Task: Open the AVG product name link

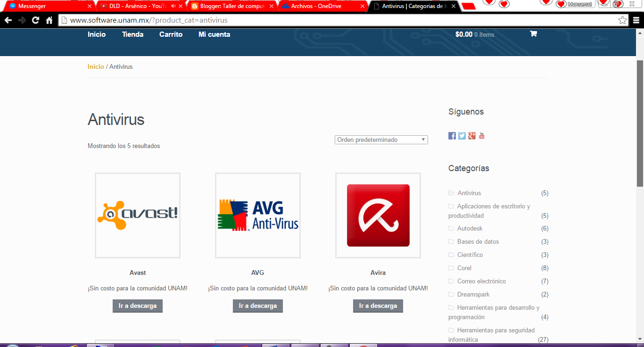Action: (x=258, y=273)
